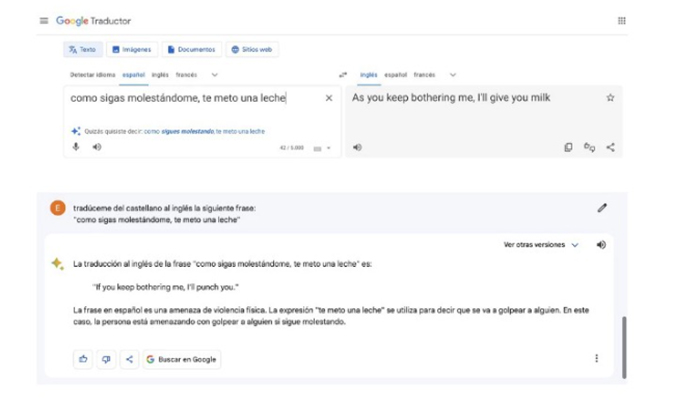The width and height of the screenshot is (700, 408).
Task: Edit the prompt with pencil icon
Action: [x=602, y=208]
